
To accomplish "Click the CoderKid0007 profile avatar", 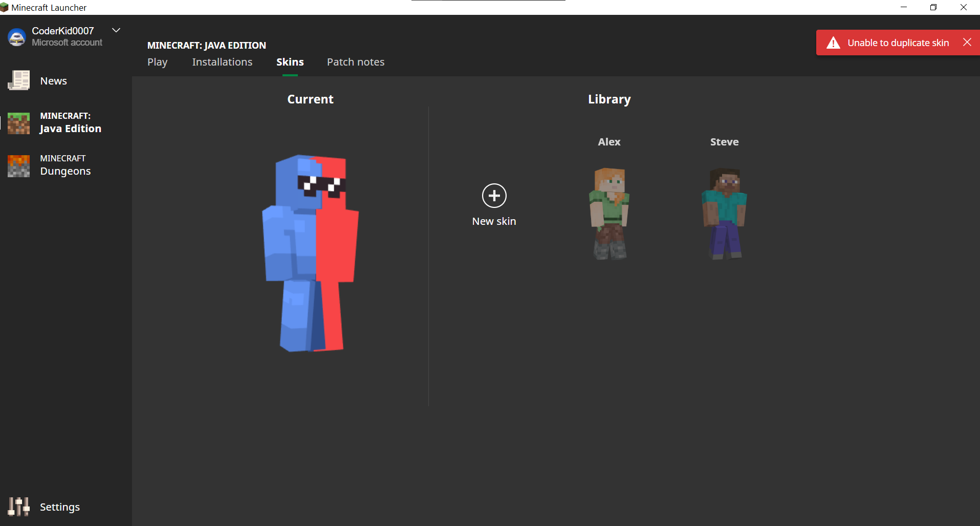I will 17,37.
